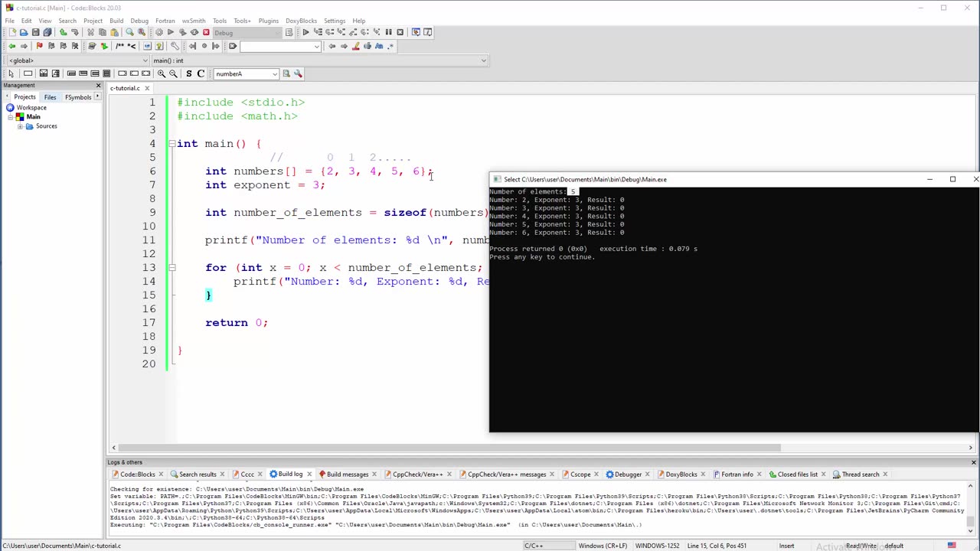This screenshot has height=551, width=980.
Task: Click the bold S source toggle icon
Action: coord(188,73)
